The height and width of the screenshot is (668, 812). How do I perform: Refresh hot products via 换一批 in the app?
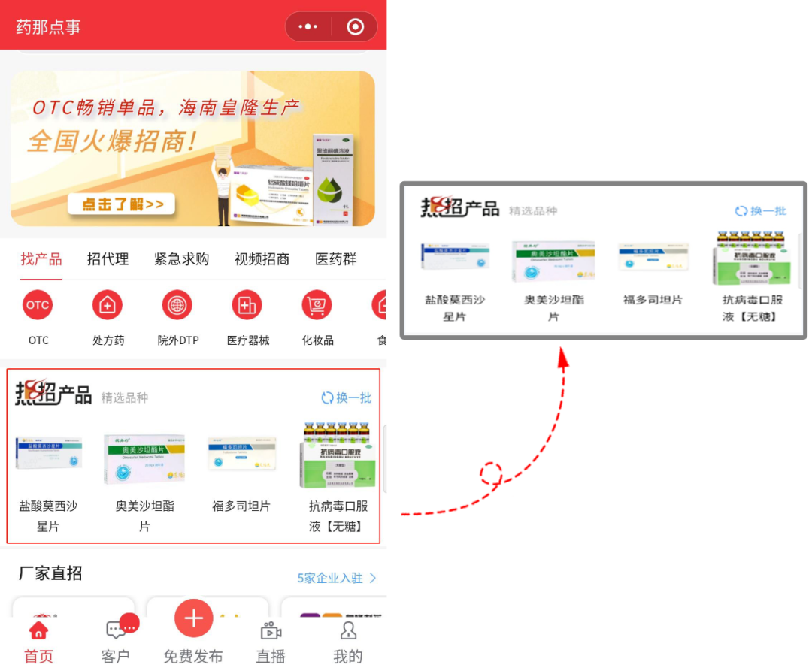[x=347, y=397]
